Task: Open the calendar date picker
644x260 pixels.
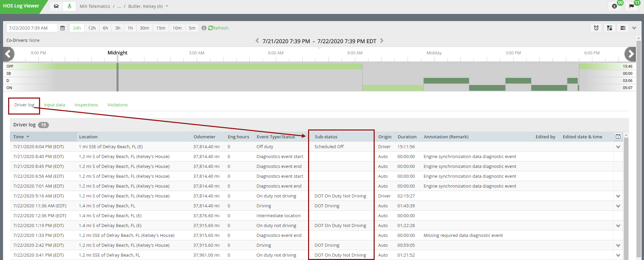Action: pyautogui.click(x=62, y=28)
